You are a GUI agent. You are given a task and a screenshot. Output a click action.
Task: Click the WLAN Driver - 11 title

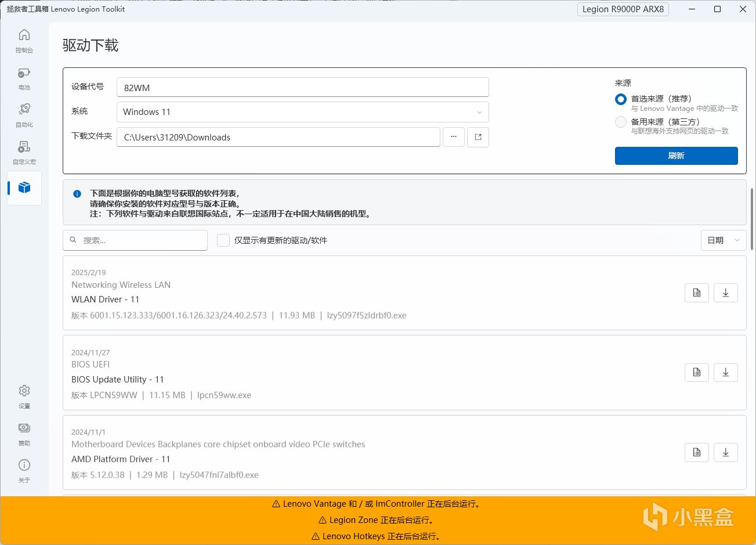[x=106, y=299]
